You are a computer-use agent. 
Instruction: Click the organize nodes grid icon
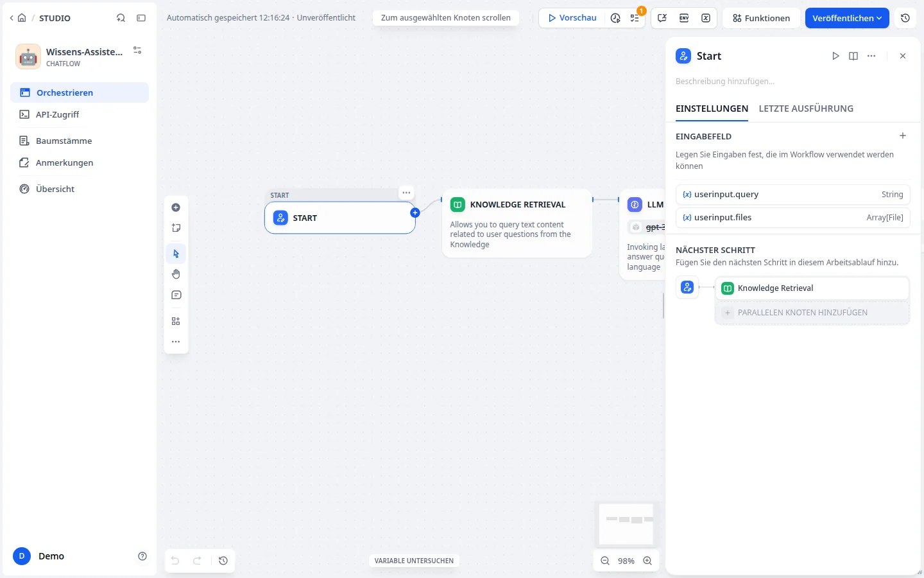(176, 321)
